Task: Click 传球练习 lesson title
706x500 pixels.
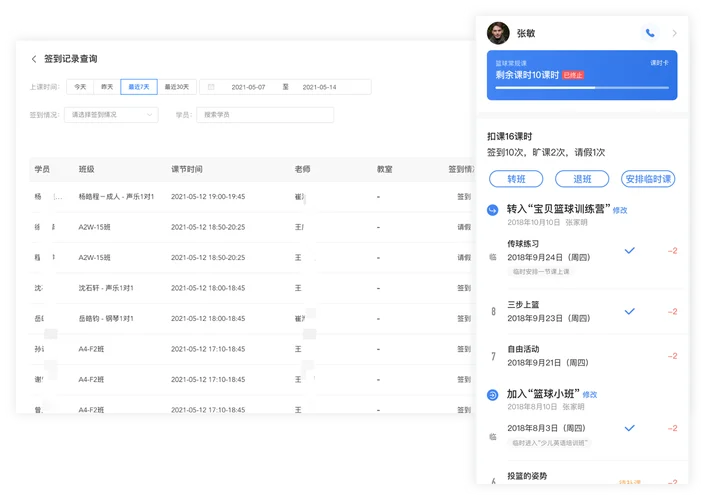Action: (523, 244)
